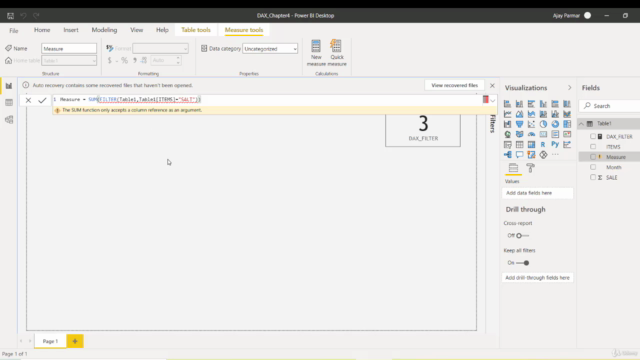
Task: Cancel the formula with X icon
Action: (28, 100)
